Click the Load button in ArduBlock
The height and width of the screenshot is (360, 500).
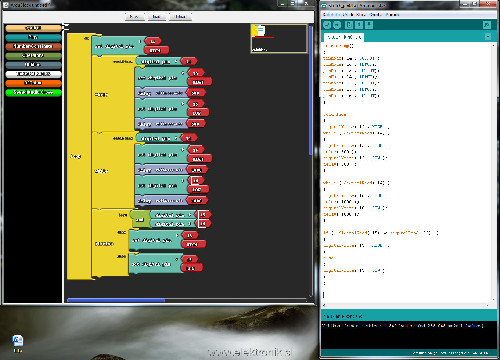(x=156, y=17)
